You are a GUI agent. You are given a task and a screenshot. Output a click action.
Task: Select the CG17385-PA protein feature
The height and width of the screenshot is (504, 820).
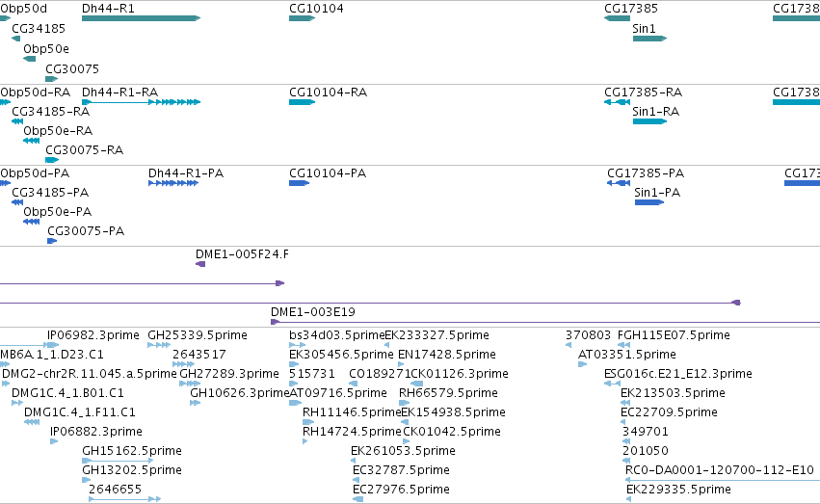(619, 183)
